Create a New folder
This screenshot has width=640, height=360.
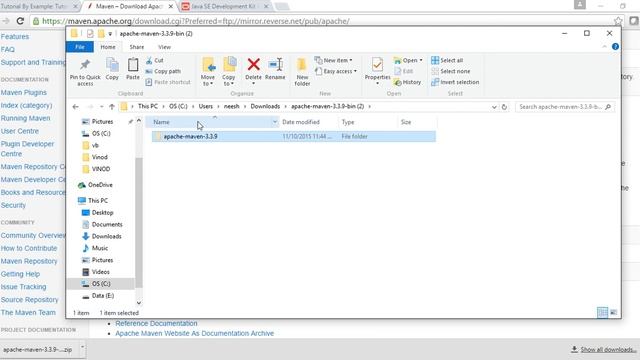(x=302, y=72)
